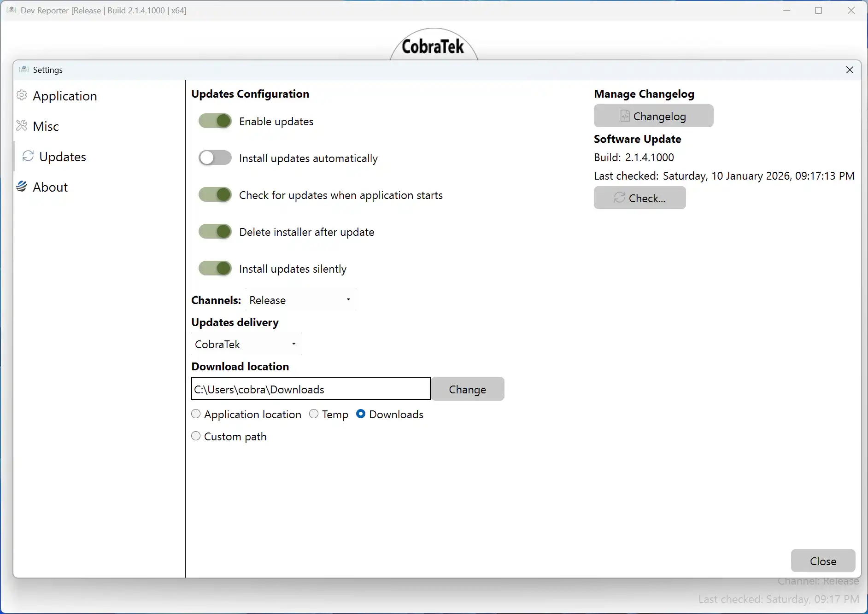Viewport: 868px width, 614px height.
Task: Click the striped globe icon beside About
Action: [x=22, y=187]
